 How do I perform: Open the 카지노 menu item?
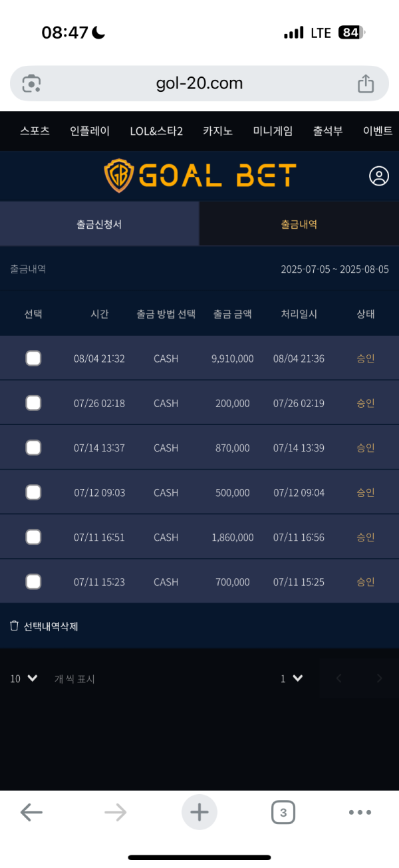(x=217, y=131)
